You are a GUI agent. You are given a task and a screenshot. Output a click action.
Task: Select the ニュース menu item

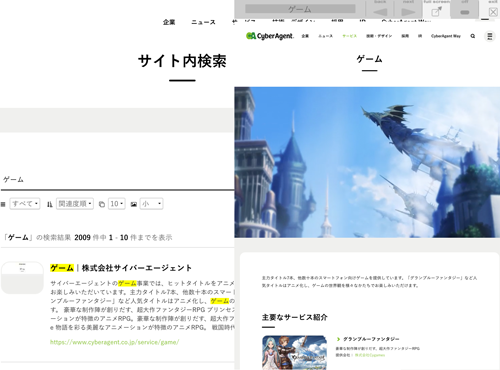[x=203, y=22]
